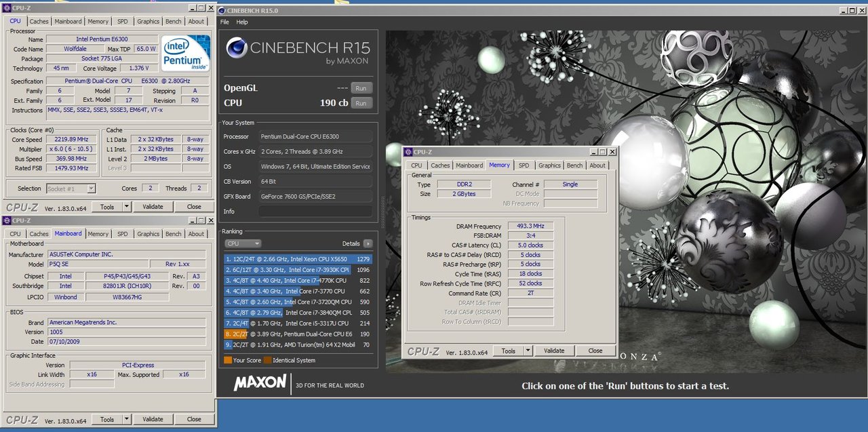Select ranking row 1 Intel Xeon CPU X5650
868x432 pixels.
point(298,258)
